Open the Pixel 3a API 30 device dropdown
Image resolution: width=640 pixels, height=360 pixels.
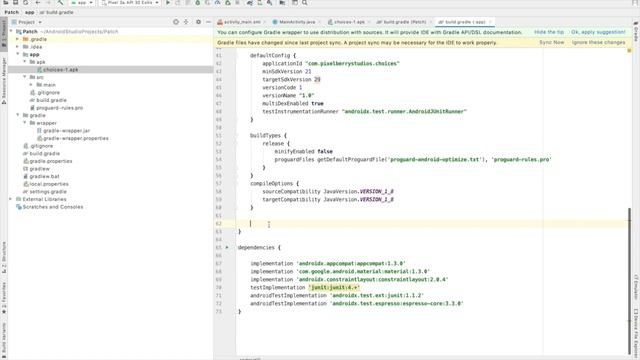pos(130,2)
